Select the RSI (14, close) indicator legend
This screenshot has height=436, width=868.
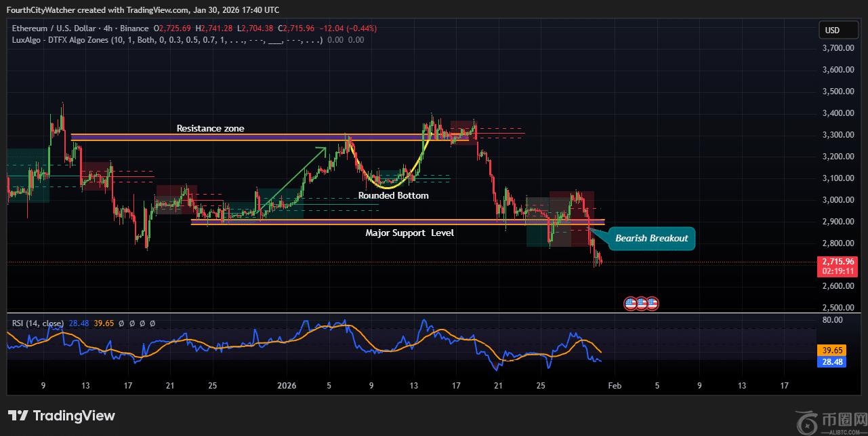[x=38, y=323]
